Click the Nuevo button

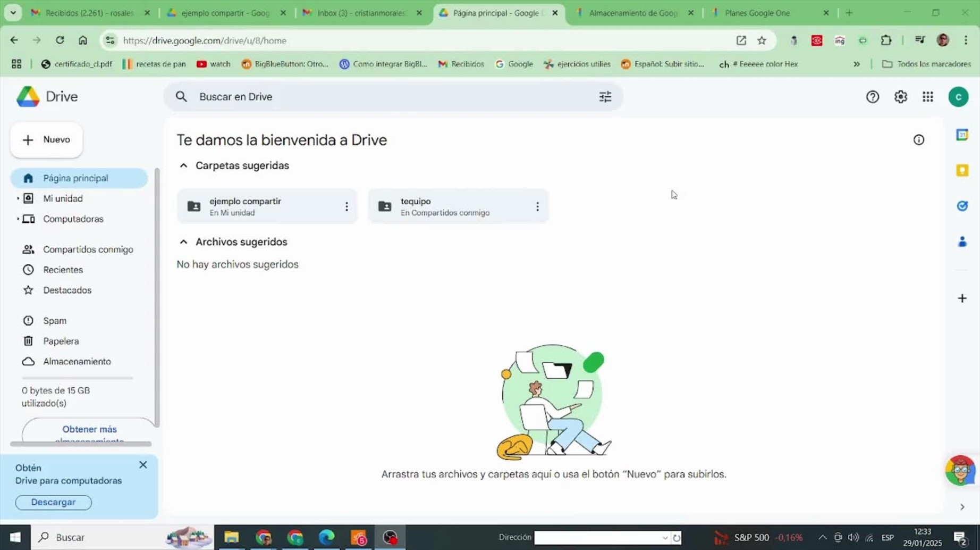tap(47, 140)
